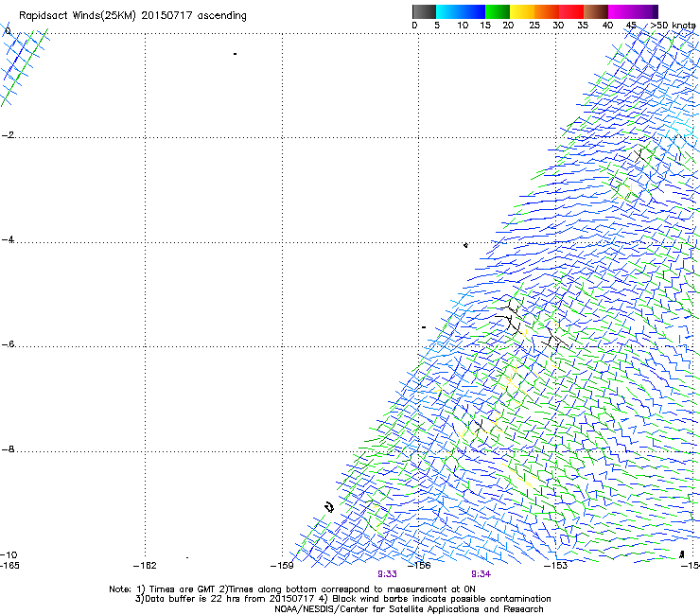
Task: Click the '35' legend scale label
Action: (583, 26)
